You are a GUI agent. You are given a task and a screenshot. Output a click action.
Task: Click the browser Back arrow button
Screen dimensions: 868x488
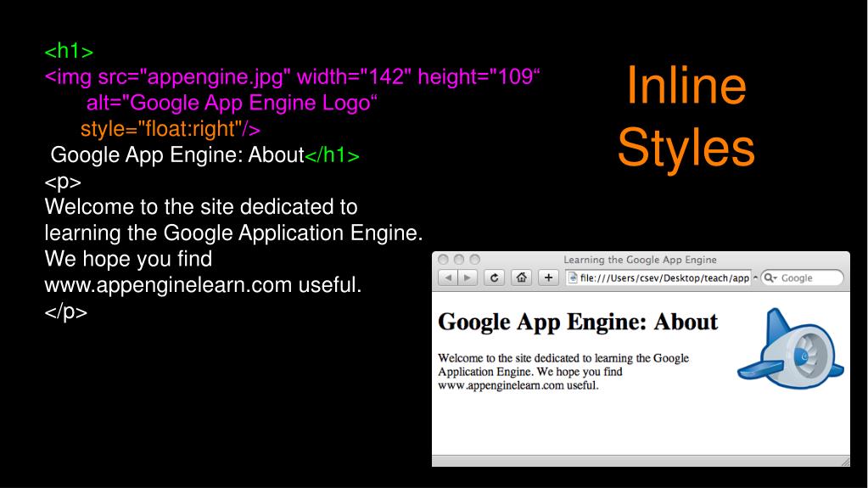448,278
